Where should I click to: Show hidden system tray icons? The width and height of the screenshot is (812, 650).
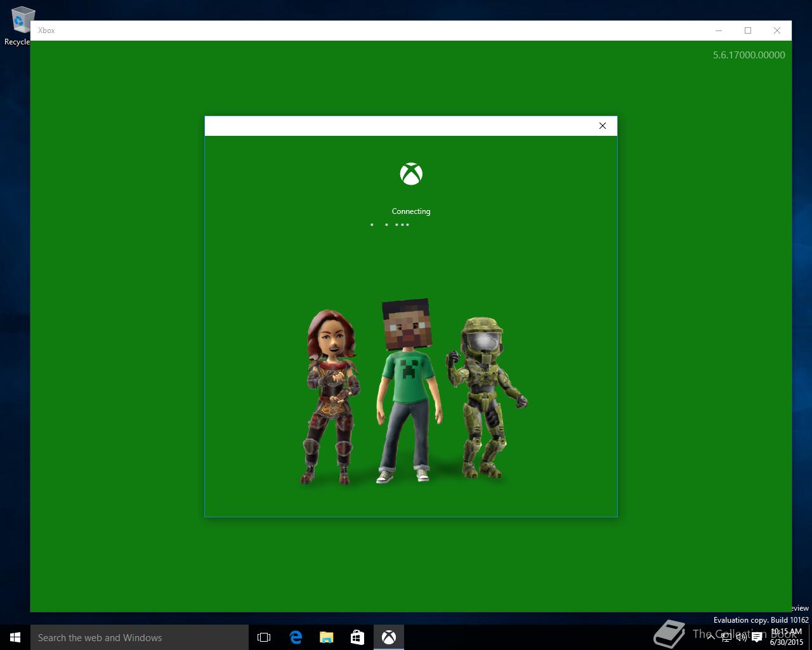710,637
